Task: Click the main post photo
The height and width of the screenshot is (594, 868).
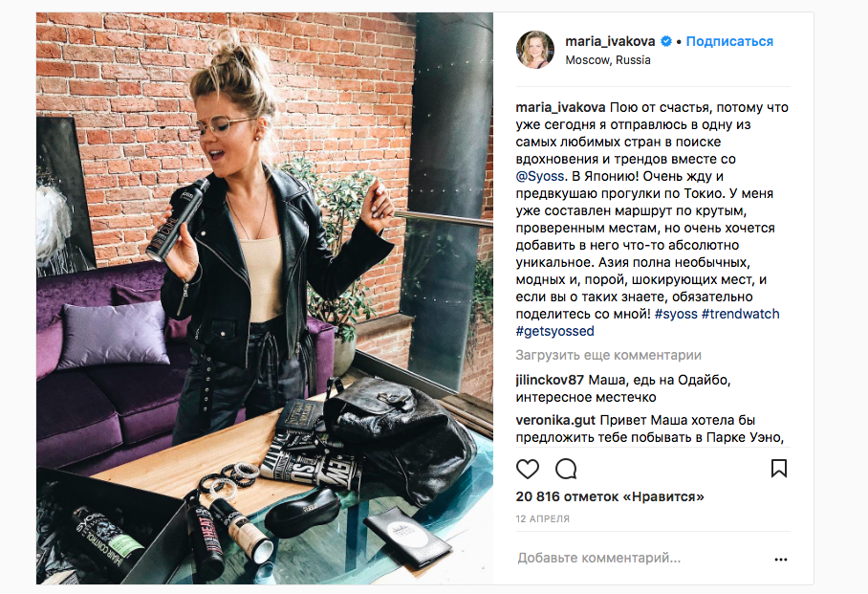Action: point(265,298)
